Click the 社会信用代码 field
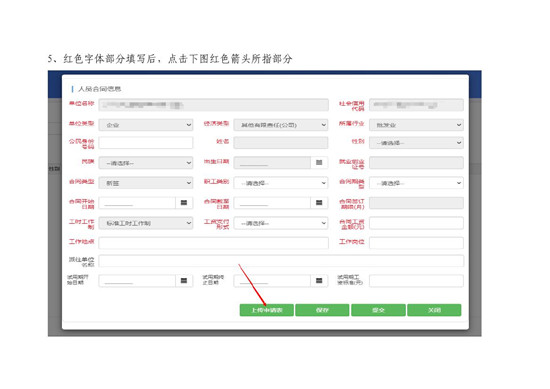 pos(416,105)
